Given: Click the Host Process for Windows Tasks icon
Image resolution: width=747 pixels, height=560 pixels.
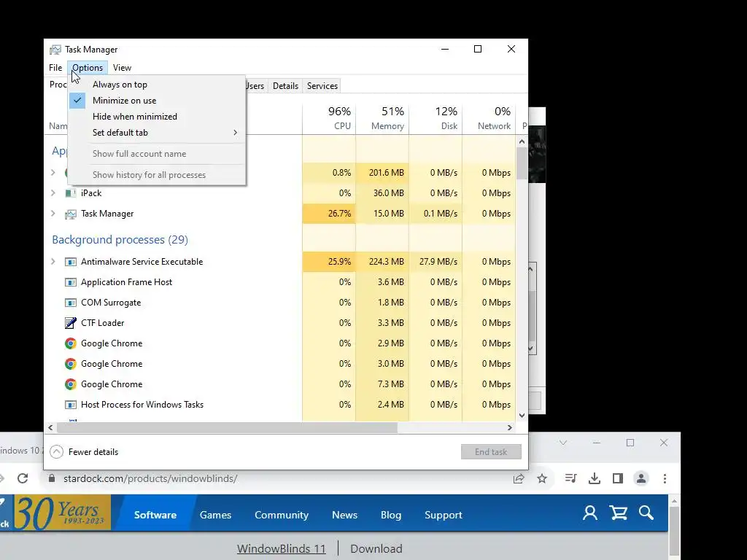Looking at the screenshot, I should [71, 405].
